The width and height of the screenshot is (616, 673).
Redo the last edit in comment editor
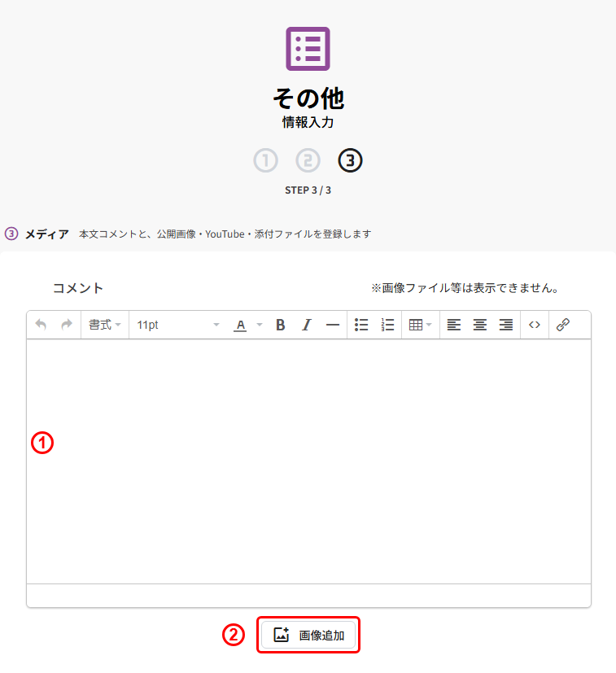pyautogui.click(x=67, y=325)
